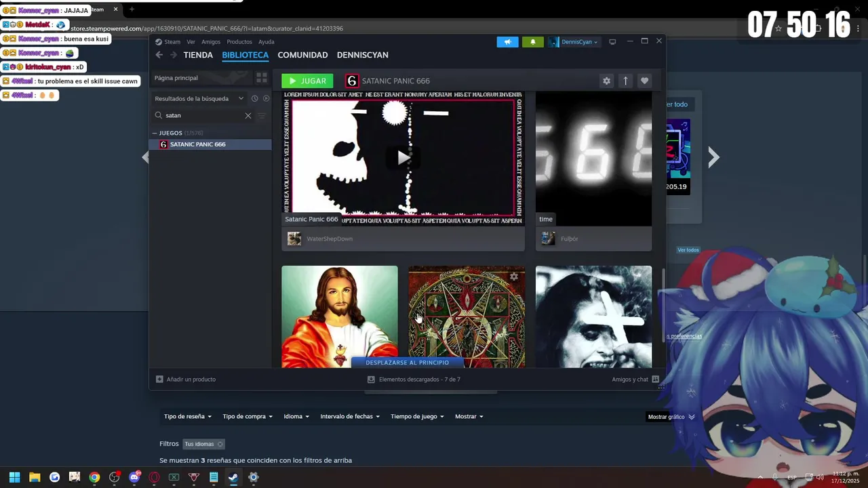Click the Steam library vertical scrollbar
868x488 pixels.
(663, 305)
